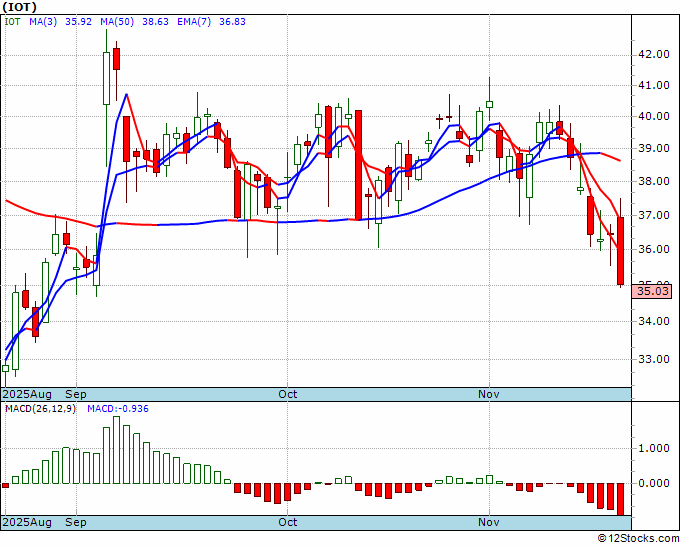The image size is (680, 546).
Task: Click the MA(50) legend label
Action: [117, 22]
